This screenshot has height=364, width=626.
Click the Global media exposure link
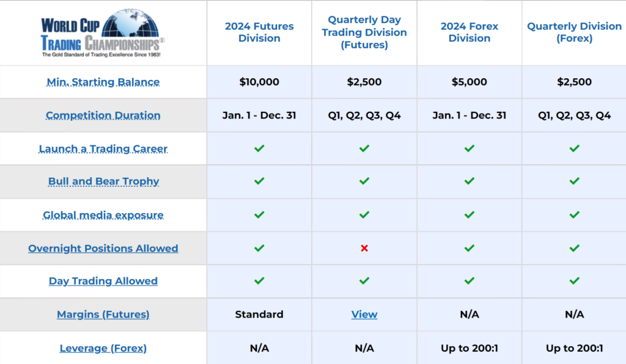103,215
